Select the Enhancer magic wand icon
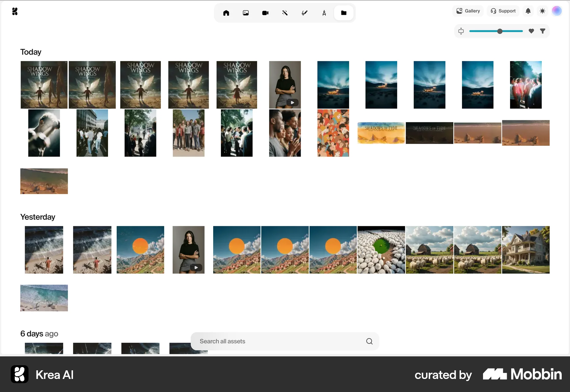This screenshot has width=570, height=392. [285, 13]
